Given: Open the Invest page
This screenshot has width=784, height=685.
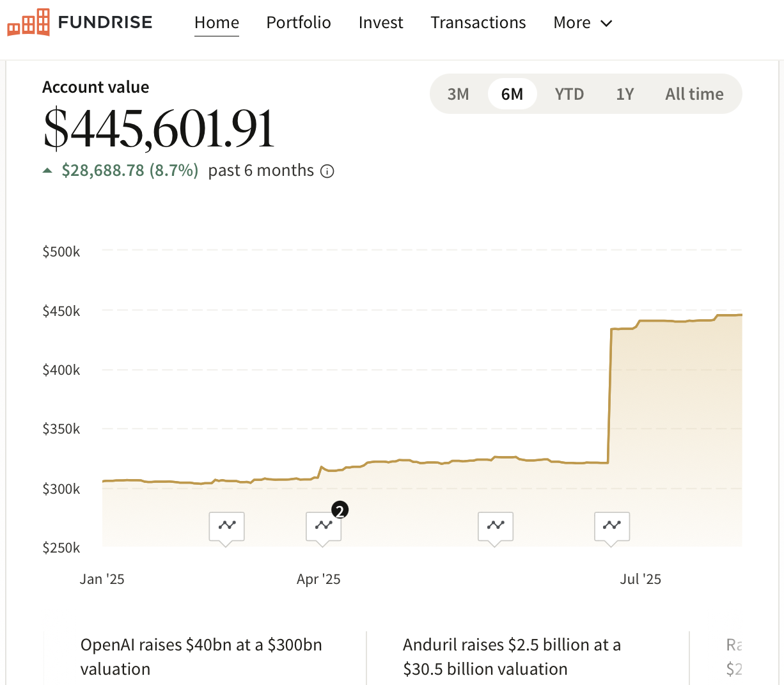Looking at the screenshot, I should tap(380, 22).
